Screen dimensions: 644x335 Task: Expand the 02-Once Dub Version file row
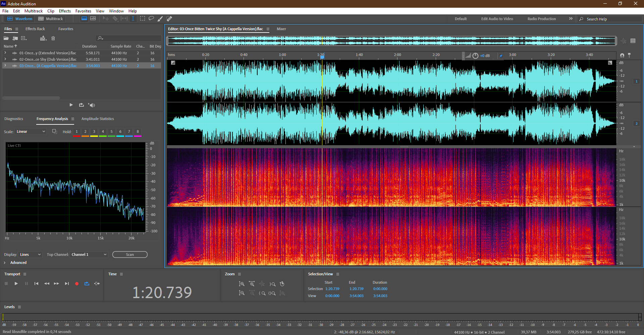point(5,59)
